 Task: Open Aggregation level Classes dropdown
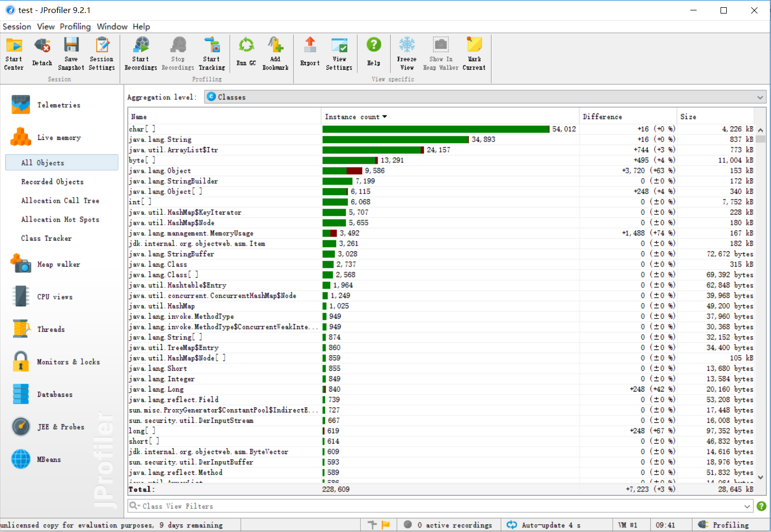(485, 97)
